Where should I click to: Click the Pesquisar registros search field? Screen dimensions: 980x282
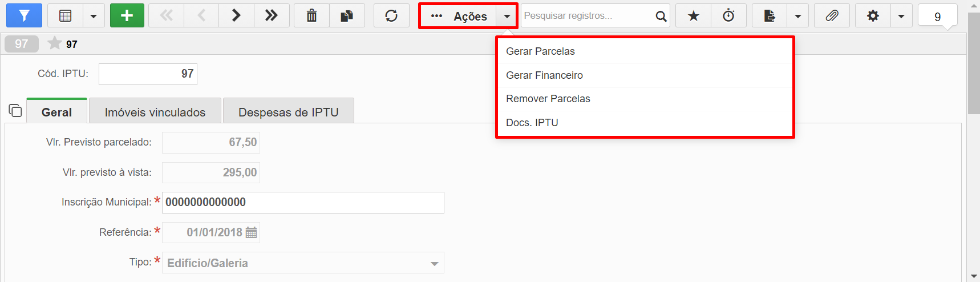pyautogui.click(x=588, y=15)
